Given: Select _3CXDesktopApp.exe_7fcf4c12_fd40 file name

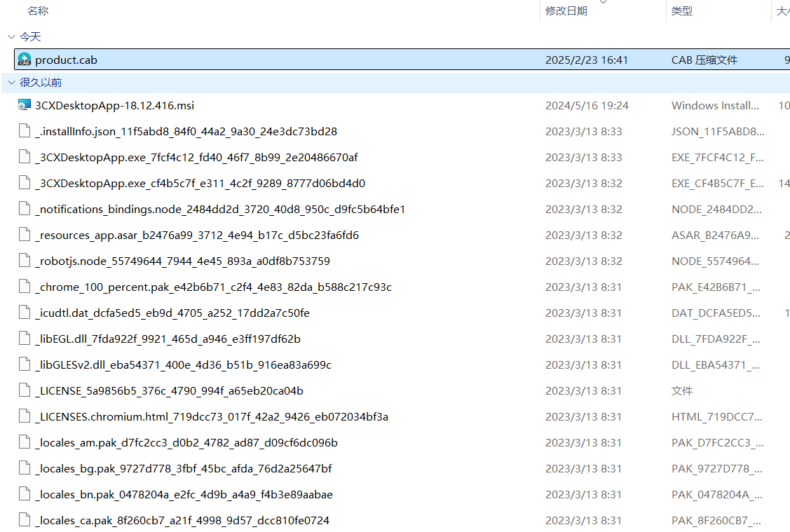Looking at the screenshot, I should 196,157.
